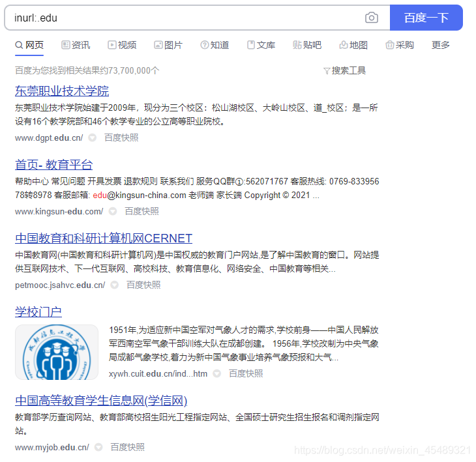Viewport: 476px width, 462px height.
Task: Expand dropdown arrow next to www.kingsun-edu.com/
Action: click(x=113, y=211)
